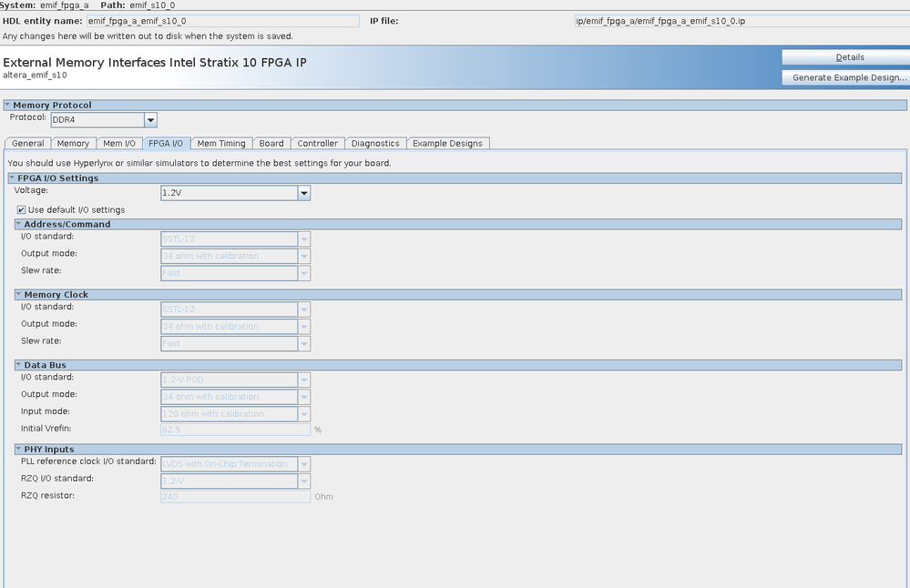Screen dimensions: 910x588
Task: Open PLL reference clock I/O standard dropdown
Action: click(236, 464)
